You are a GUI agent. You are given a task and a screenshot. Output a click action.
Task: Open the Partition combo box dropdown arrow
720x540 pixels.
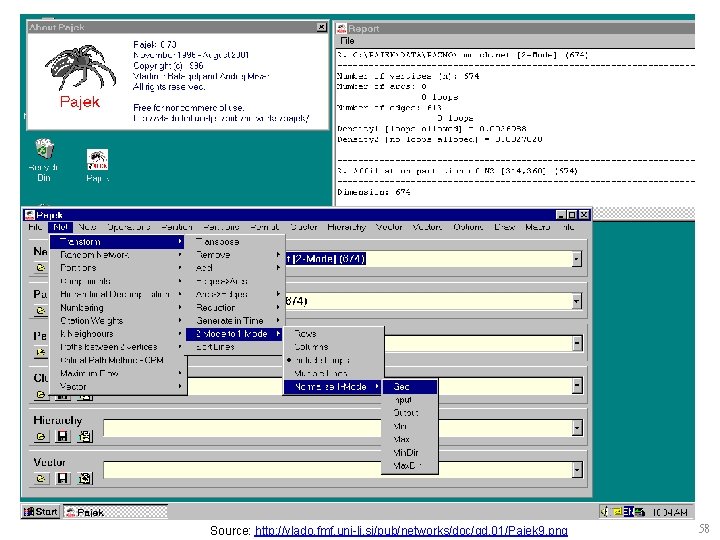(577, 301)
